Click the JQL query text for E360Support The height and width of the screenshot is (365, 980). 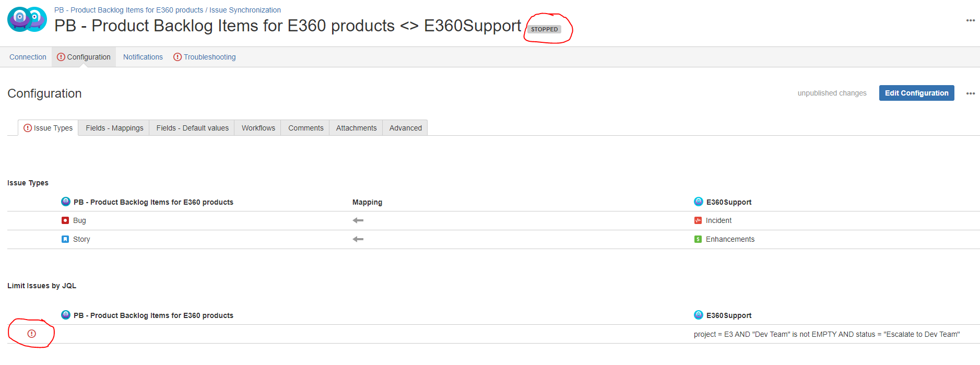click(x=826, y=334)
